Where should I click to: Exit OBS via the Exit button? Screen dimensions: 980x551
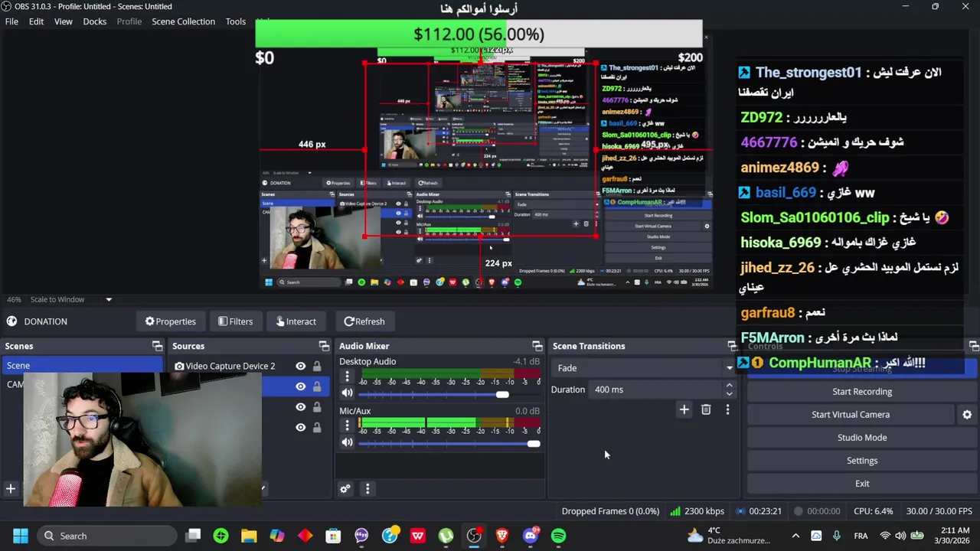tap(862, 483)
